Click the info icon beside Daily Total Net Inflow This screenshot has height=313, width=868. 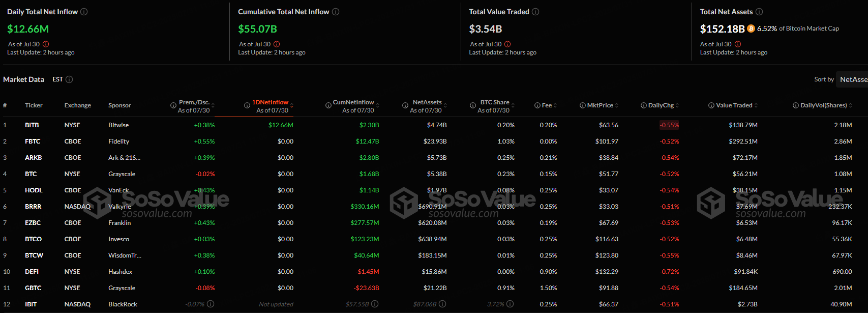tap(84, 12)
